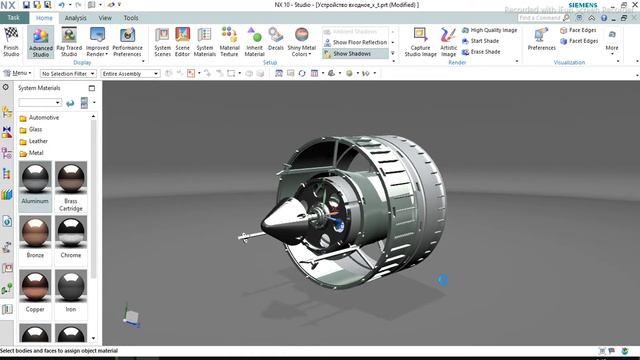Open System Materials palette
This screenshot has width=640, height=360.
click(x=204, y=42)
